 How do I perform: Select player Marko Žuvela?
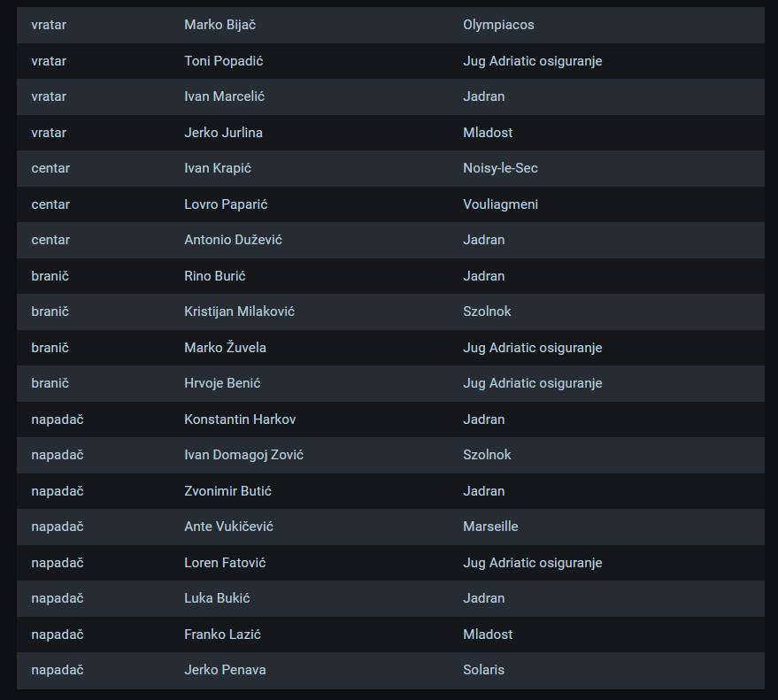point(225,348)
